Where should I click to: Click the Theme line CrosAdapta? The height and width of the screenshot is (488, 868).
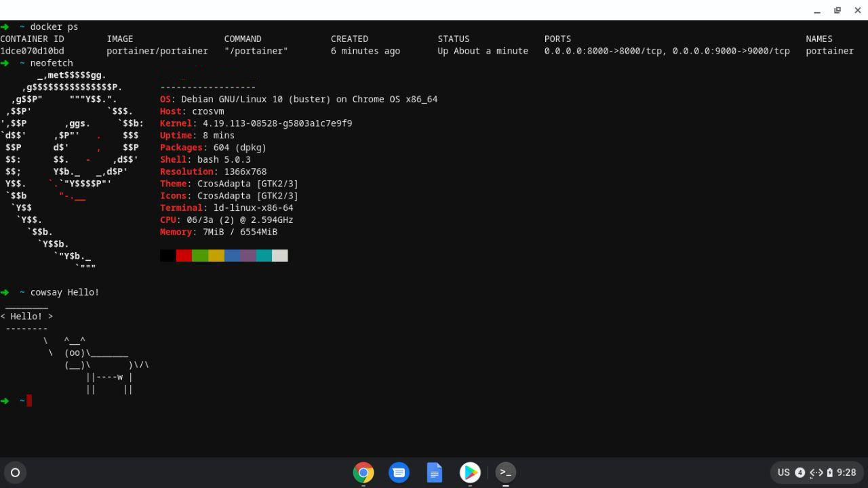pyautogui.click(x=229, y=184)
